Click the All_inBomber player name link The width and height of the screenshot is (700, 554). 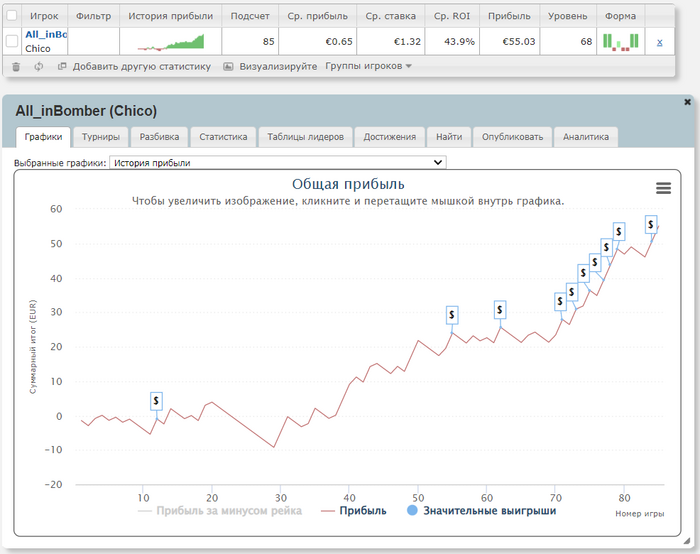click(x=46, y=34)
